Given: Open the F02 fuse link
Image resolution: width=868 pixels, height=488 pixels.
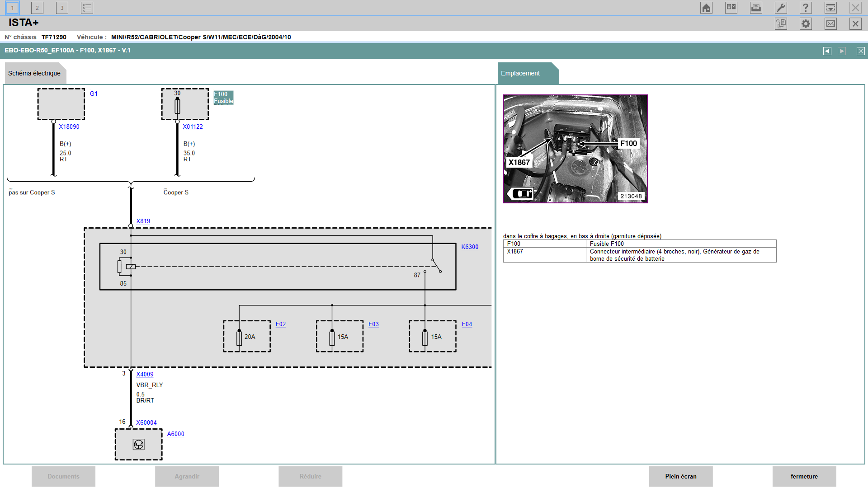Looking at the screenshot, I should coord(280,324).
